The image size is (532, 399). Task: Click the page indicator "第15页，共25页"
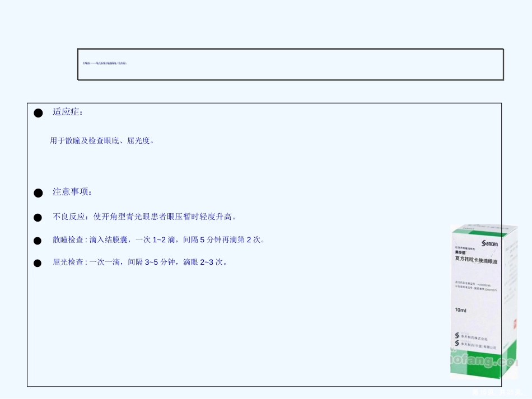click(x=497, y=392)
